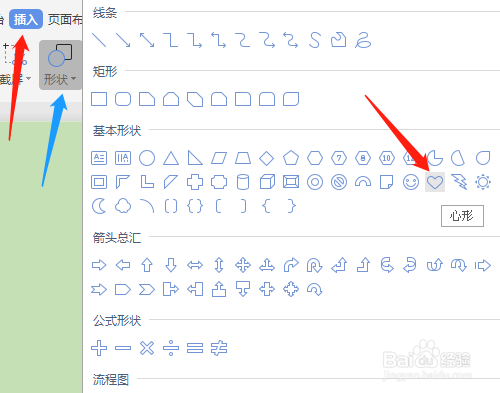
Task: Select the up arrow block shape
Action: point(147,265)
